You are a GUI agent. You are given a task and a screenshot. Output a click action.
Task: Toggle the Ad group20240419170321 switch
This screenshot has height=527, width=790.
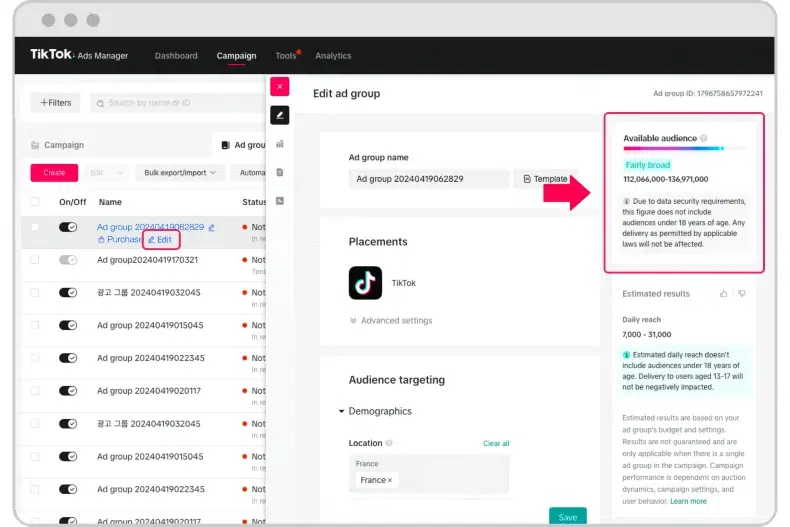68,260
